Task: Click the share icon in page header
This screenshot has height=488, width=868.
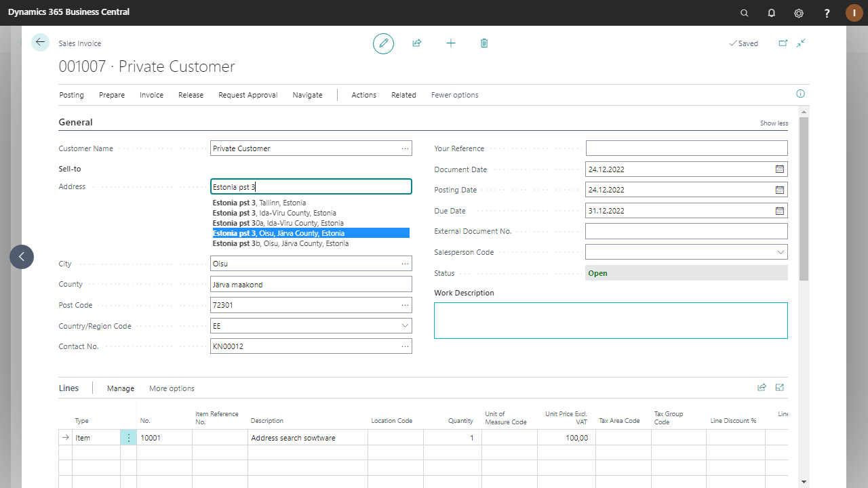Action: point(417,43)
